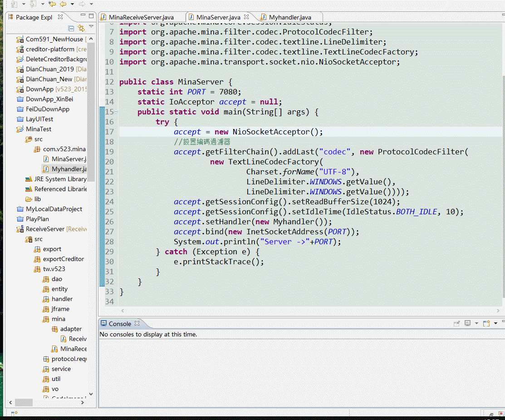This screenshot has width=505, height=420.
Task: Minimize the Package Explorer panel
Action: point(83,15)
